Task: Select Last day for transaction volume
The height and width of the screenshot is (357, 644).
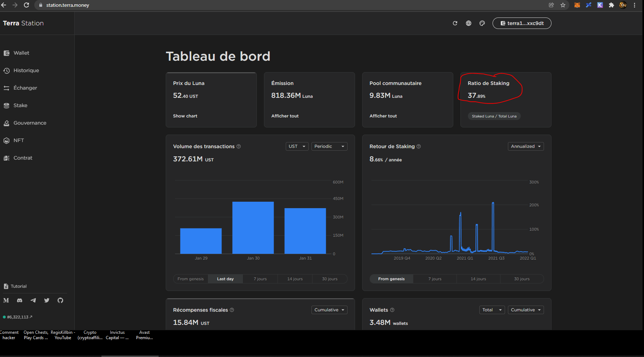Action: point(225,279)
